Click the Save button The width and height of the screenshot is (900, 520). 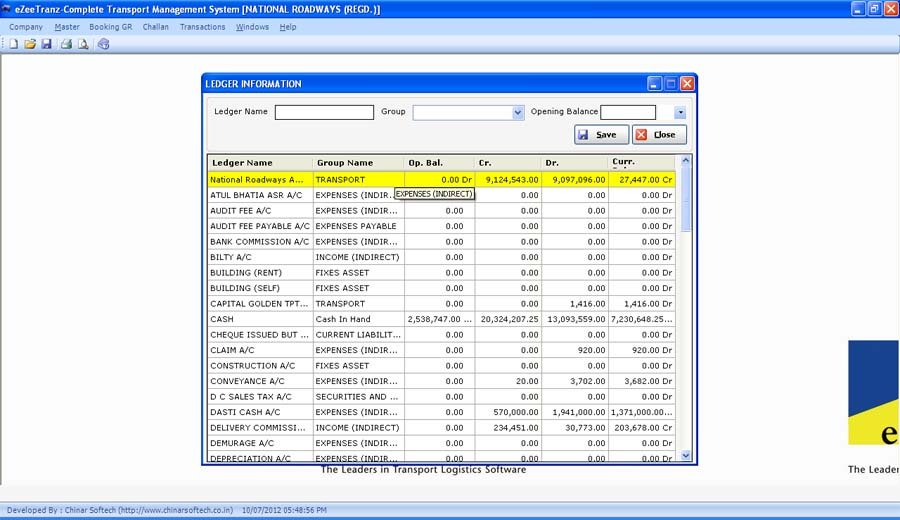(601, 135)
